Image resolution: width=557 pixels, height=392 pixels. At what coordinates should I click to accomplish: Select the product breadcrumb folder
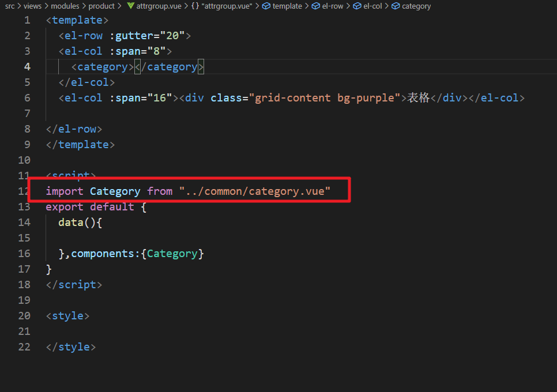(101, 6)
